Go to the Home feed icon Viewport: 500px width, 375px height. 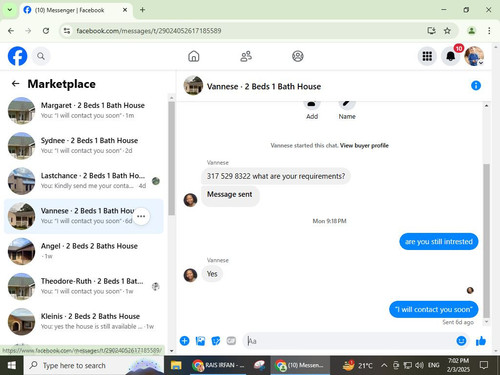click(x=194, y=56)
